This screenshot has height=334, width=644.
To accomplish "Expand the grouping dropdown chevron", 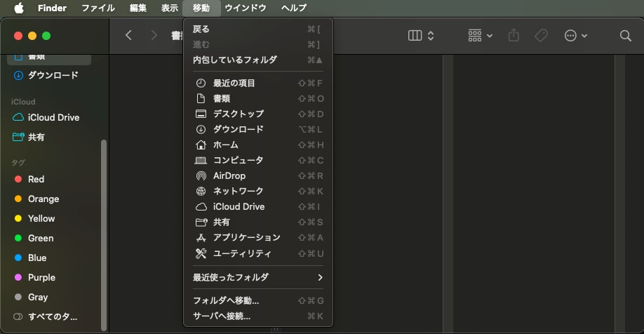I will click(x=490, y=36).
